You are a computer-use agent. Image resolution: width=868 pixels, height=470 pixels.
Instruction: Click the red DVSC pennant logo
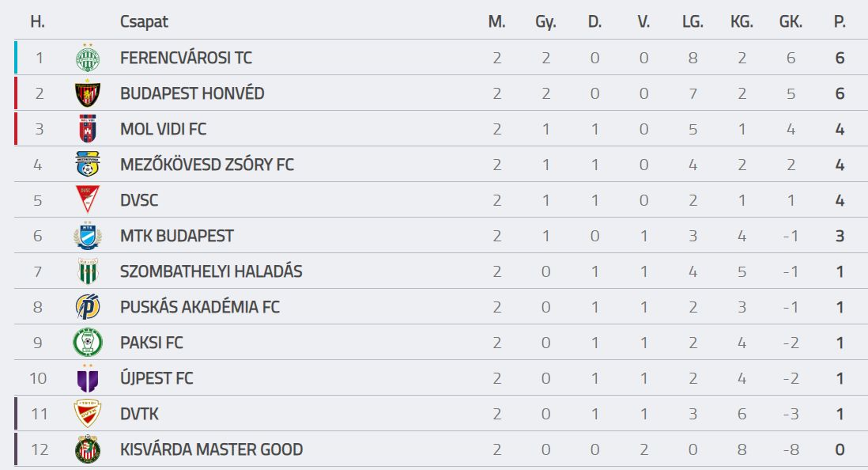pos(88,199)
